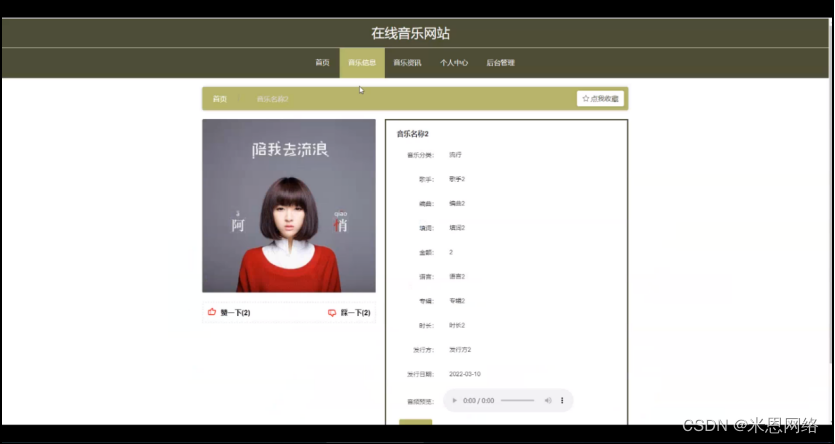Image resolution: width=835 pixels, height=444 pixels.
Task: Click the 发行方2 publisher value
Action: click(x=460, y=350)
